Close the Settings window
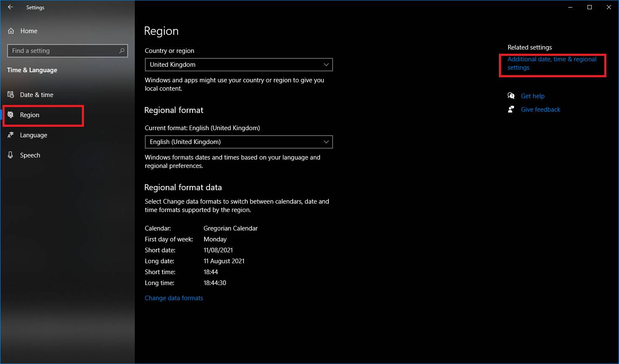The width and height of the screenshot is (619, 364). pyautogui.click(x=609, y=7)
